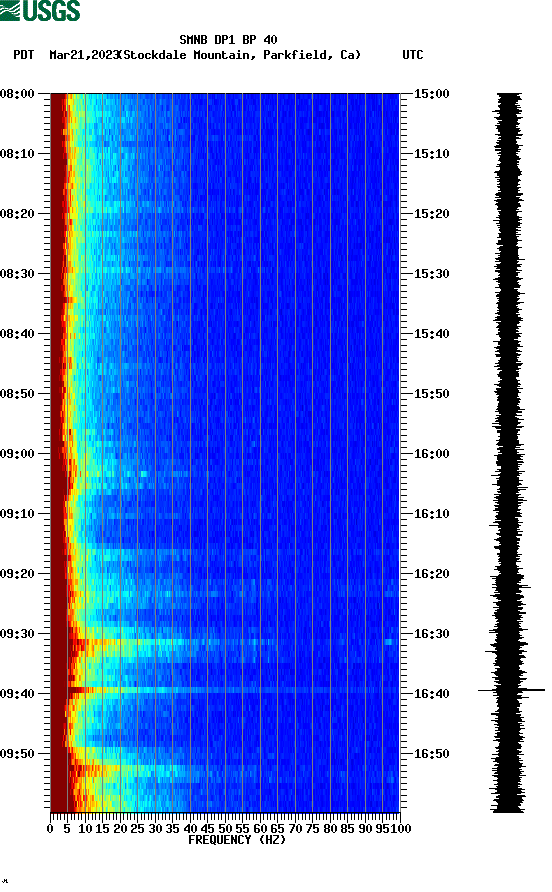Click the 09:00 PDT time label
The height and width of the screenshot is (892, 552).
point(18,454)
